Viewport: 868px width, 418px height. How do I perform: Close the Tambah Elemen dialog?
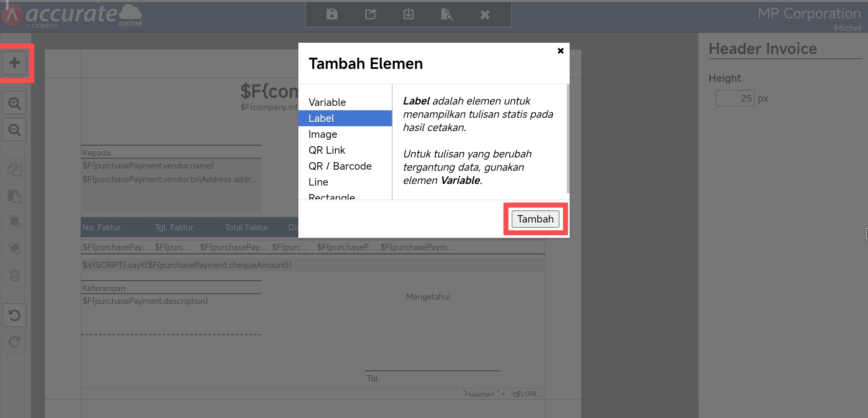tap(560, 51)
